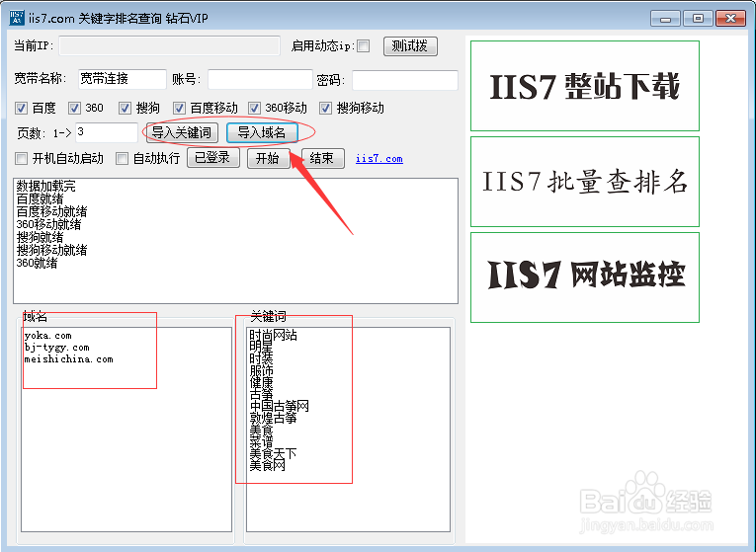Enable 开机自动启动 checkbox
756x552 pixels.
[x=21, y=158]
